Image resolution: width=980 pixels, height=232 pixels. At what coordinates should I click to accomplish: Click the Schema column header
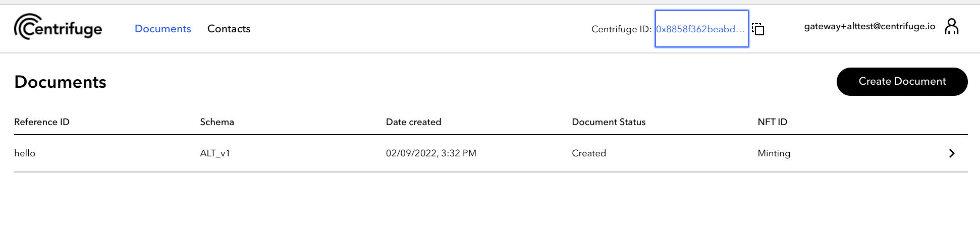tap(217, 122)
